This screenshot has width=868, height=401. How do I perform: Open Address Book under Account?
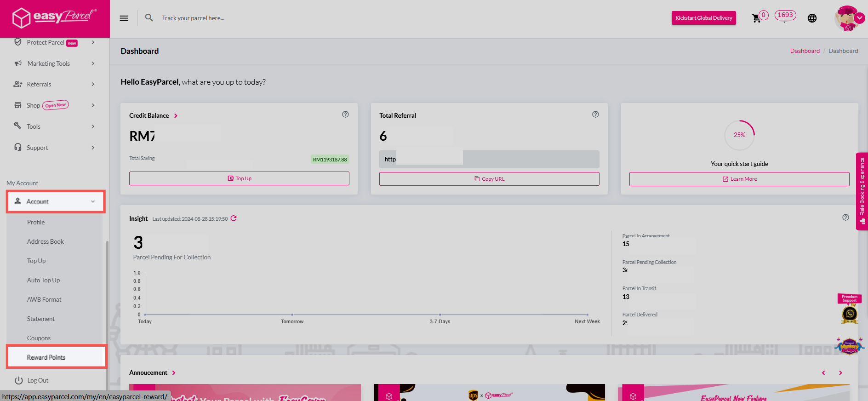pyautogui.click(x=46, y=241)
